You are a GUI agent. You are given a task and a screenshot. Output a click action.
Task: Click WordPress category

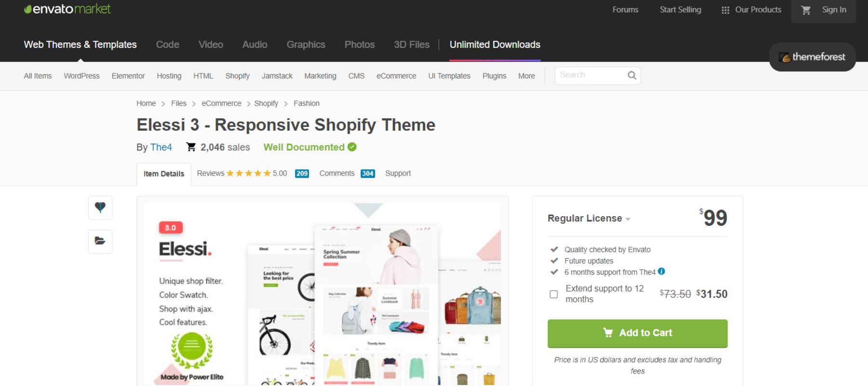(x=81, y=76)
